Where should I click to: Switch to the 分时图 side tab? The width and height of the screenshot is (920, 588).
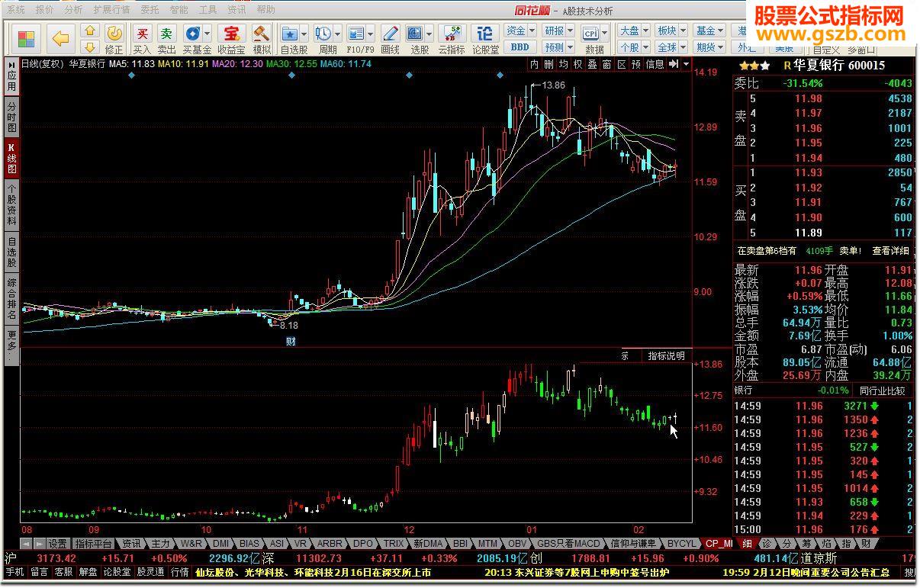[11, 117]
